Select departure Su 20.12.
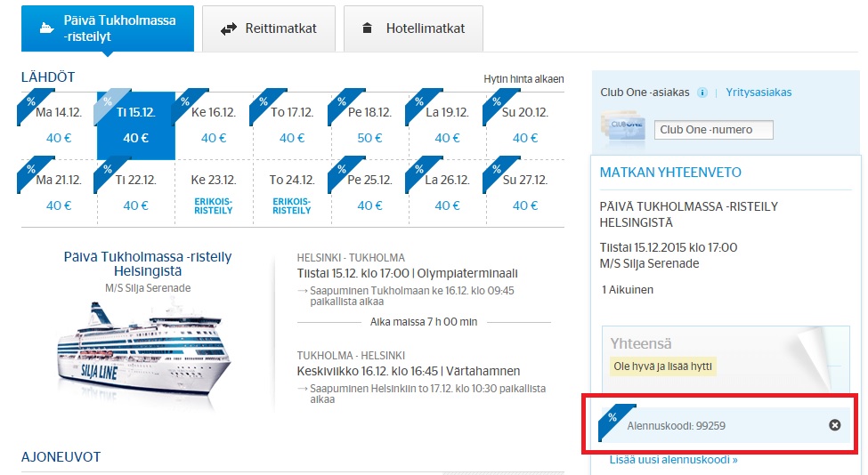Screen dimensions: 868x475 524,125
